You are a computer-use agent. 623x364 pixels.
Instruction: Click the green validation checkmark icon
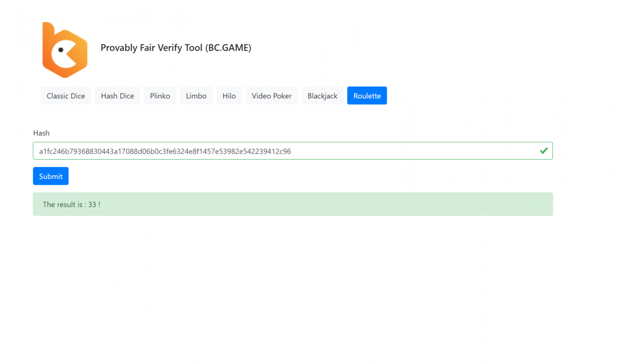pos(544,151)
